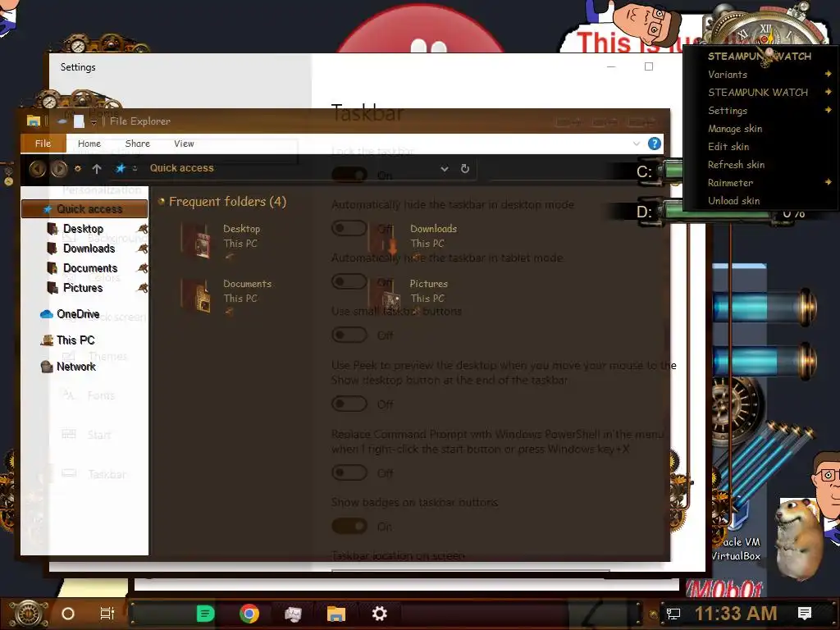Click the Forward arrow in File Explorer

[x=59, y=169]
